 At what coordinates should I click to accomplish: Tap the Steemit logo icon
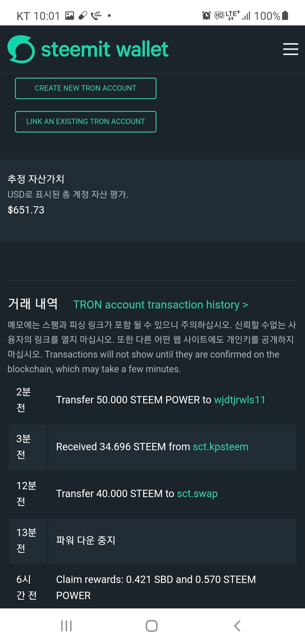pyautogui.click(x=21, y=49)
